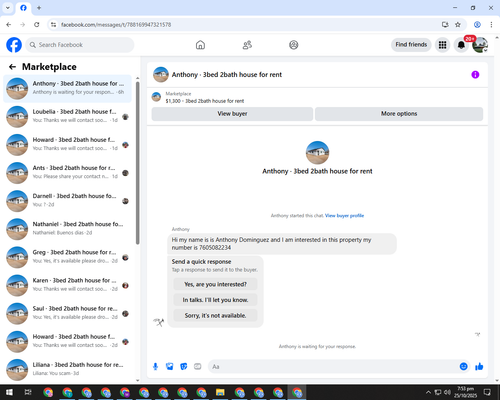The height and width of the screenshot is (400, 500).
Task: Open the Windows notification center
Action: tap(487, 392)
